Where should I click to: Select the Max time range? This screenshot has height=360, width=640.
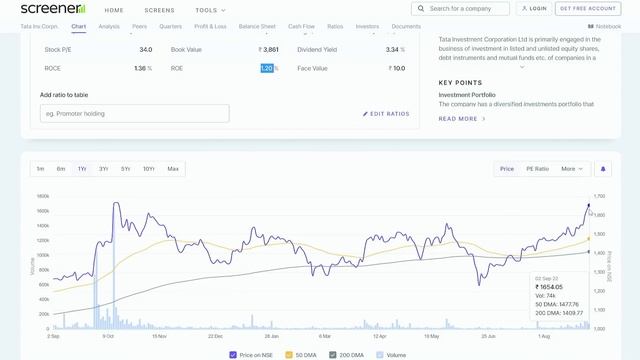pyautogui.click(x=173, y=169)
